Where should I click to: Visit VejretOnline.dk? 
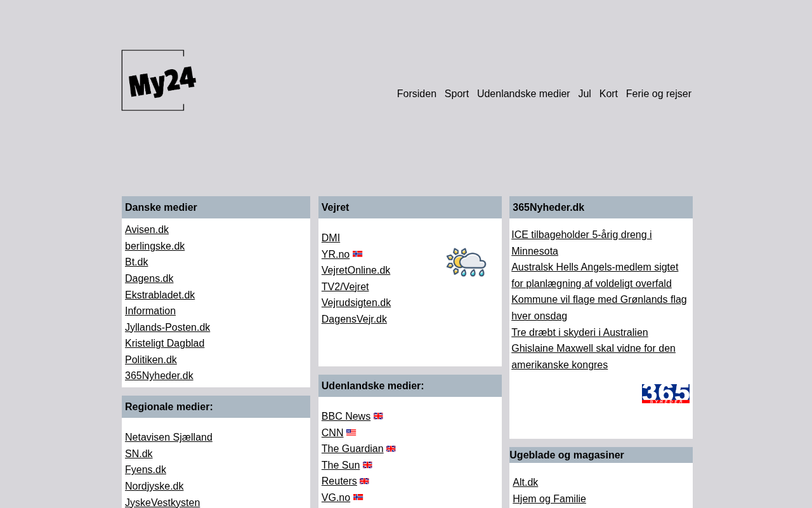[x=356, y=270]
